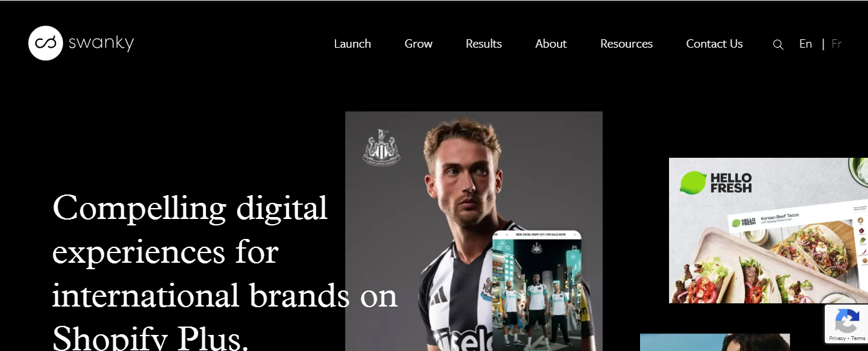Viewport: 868px width, 351px height.
Task: Click the mobile phone mockup screenshot
Action: [536, 291]
